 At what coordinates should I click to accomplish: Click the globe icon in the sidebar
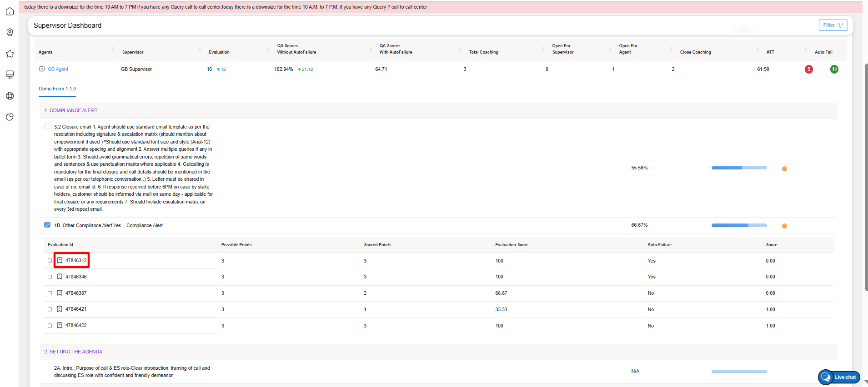coord(10,96)
